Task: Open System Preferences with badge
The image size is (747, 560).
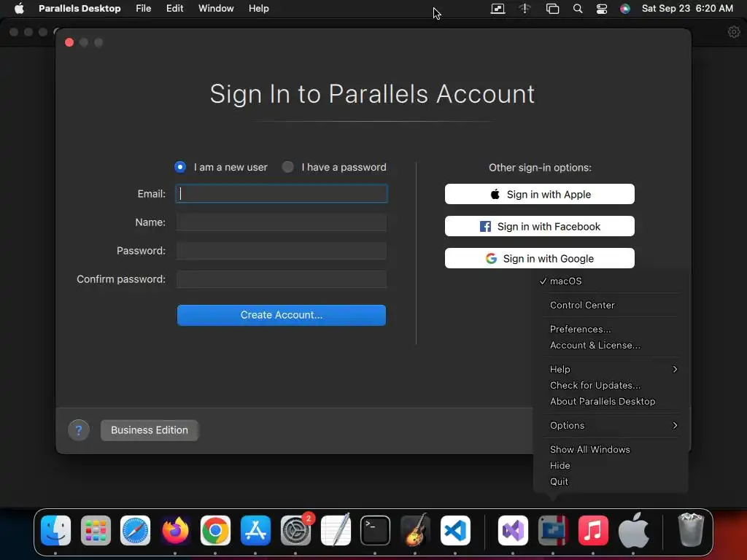Action: point(295,530)
